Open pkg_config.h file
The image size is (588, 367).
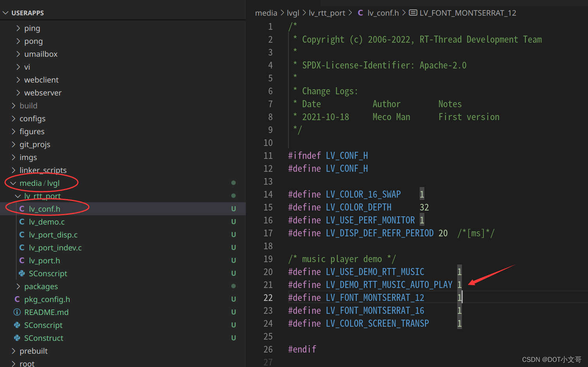pyautogui.click(x=47, y=299)
